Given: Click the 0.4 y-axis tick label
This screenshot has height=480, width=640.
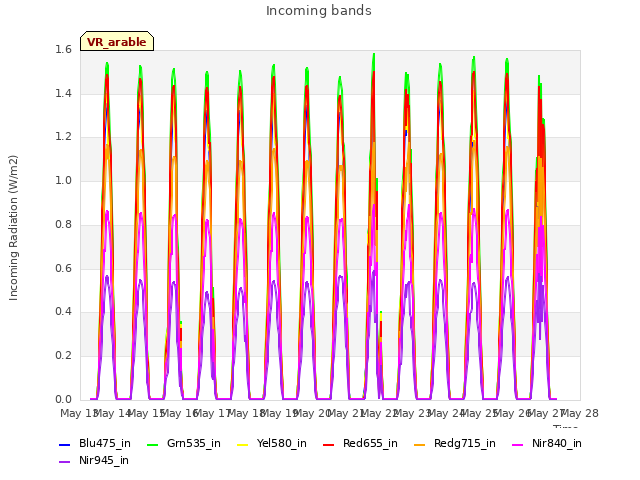Looking at the screenshot, I should (x=63, y=311).
